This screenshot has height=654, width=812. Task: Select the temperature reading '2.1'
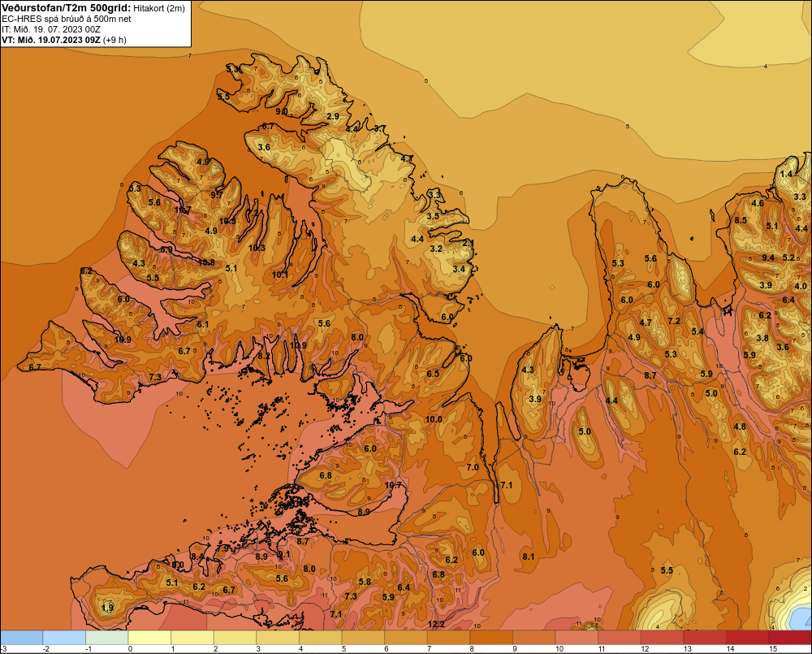point(468,243)
